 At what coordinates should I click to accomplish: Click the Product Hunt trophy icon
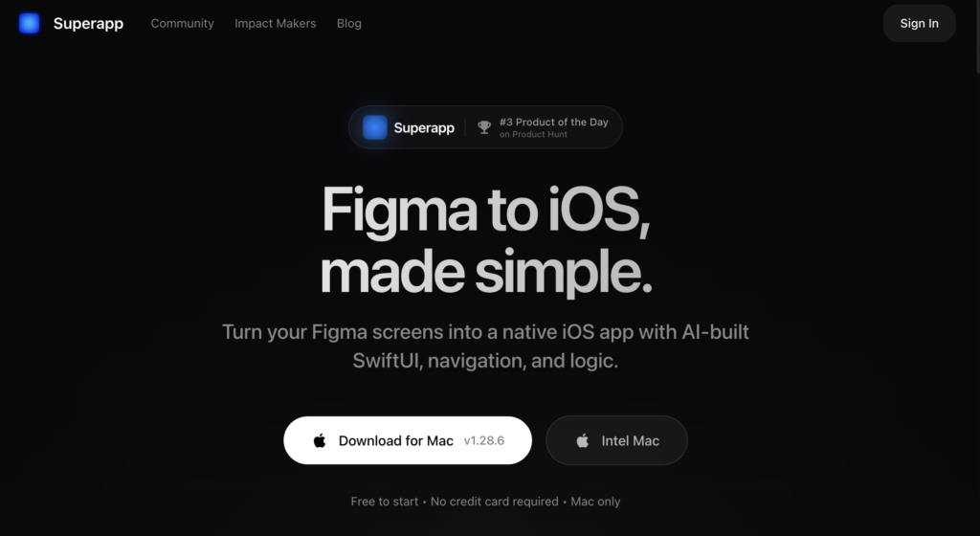484,127
